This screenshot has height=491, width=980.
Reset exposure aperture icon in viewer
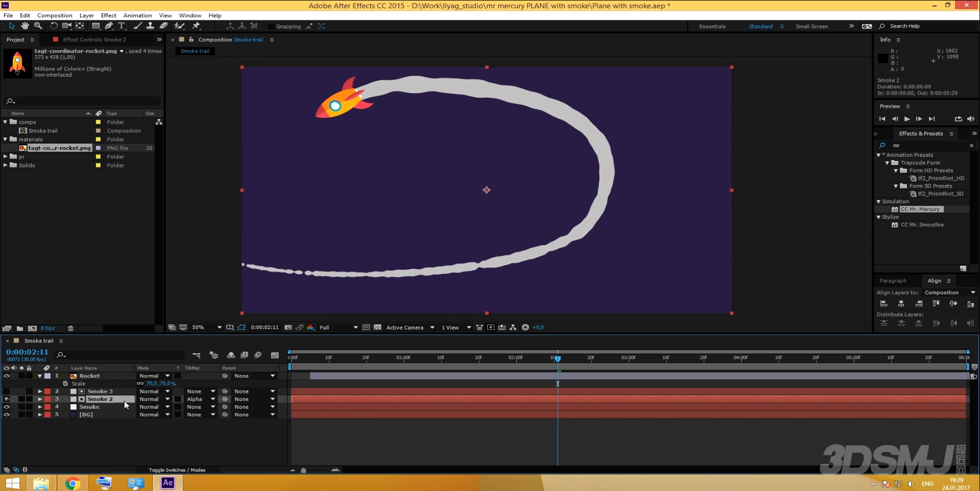525,328
